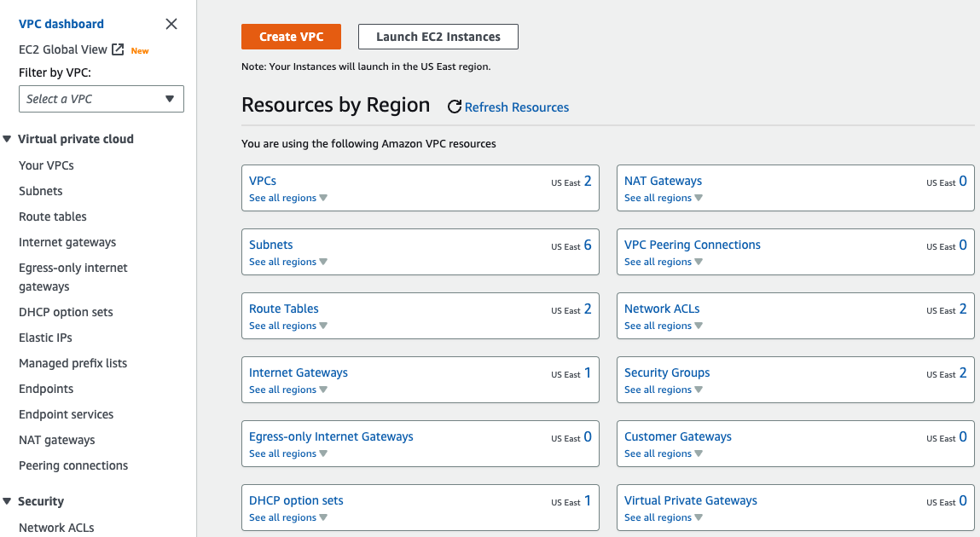Click the US East count 6 for Subnets
The image size is (980, 537).
pyautogui.click(x=588, y=245)
